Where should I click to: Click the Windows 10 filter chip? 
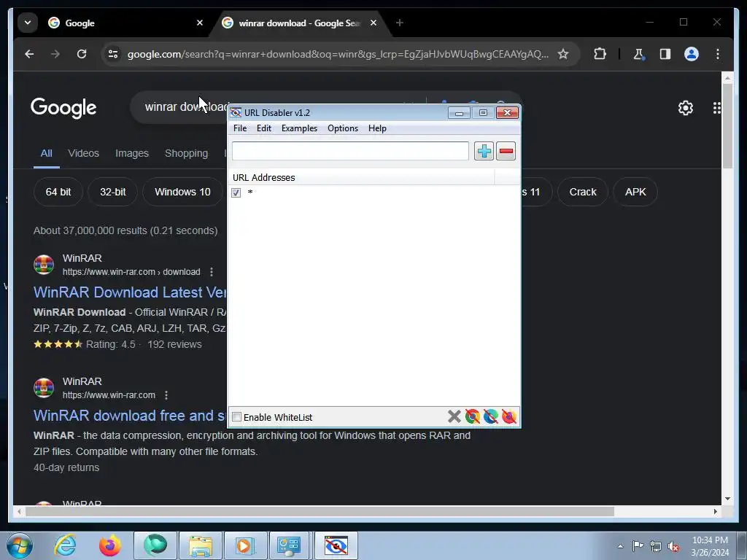pyautogui.click(x=182, y=192)
